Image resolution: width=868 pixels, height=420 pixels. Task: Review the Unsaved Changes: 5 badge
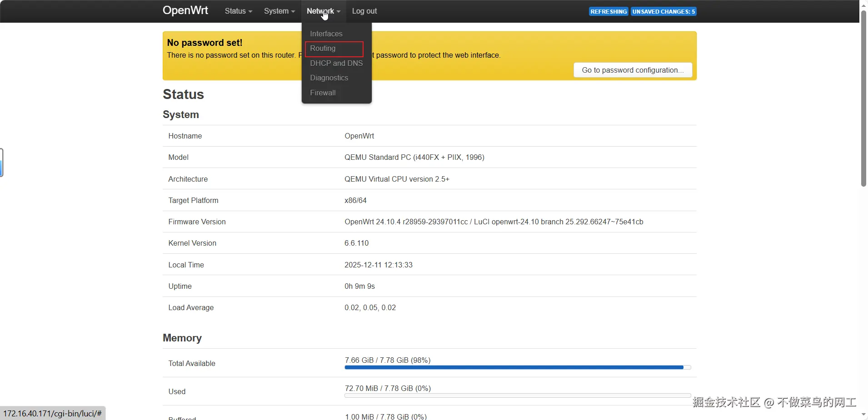(663, 11)
